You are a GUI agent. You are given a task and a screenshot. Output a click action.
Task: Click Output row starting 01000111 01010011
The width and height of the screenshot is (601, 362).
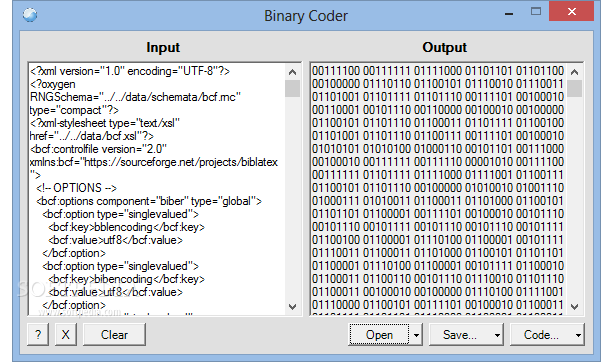(438, 201)
